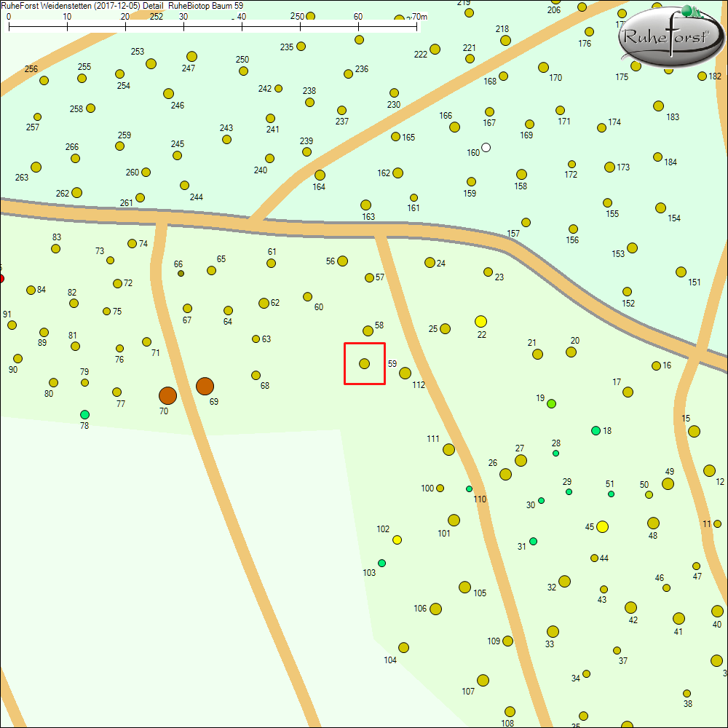Viewport: 728px width, 728px height.
Task: Click the yellow tree 102 marker
Action: [397, 539]
